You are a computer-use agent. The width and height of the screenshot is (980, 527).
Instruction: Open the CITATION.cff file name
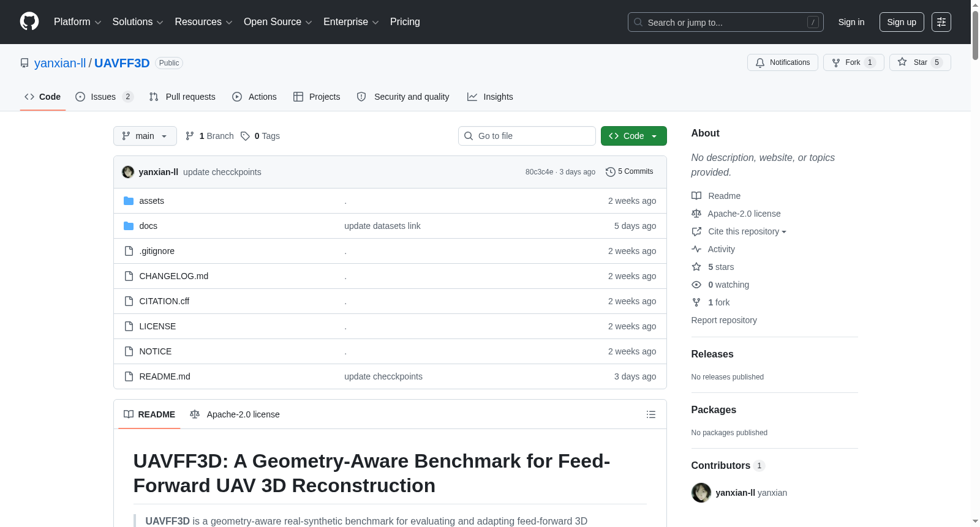point(164,301)
